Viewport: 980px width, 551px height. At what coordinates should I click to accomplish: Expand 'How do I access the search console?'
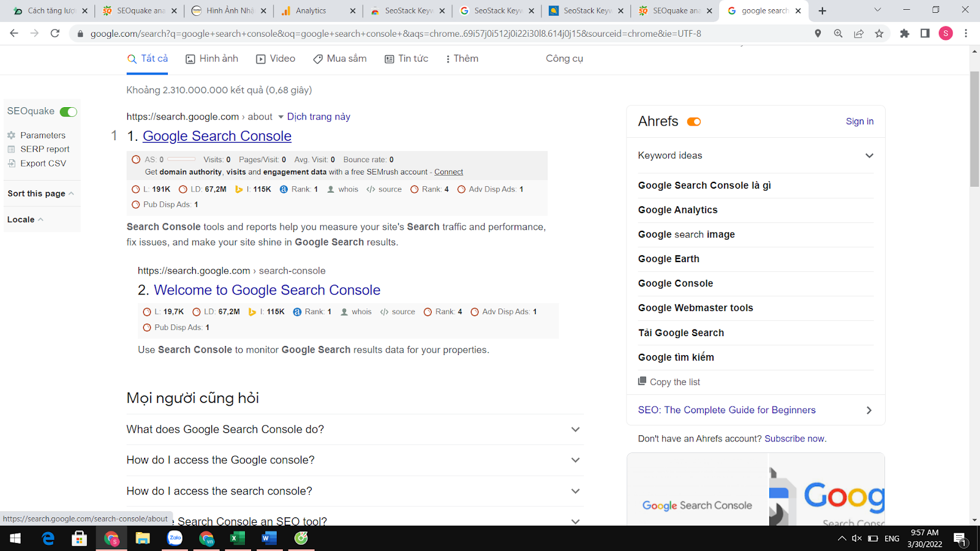point(355,491)
